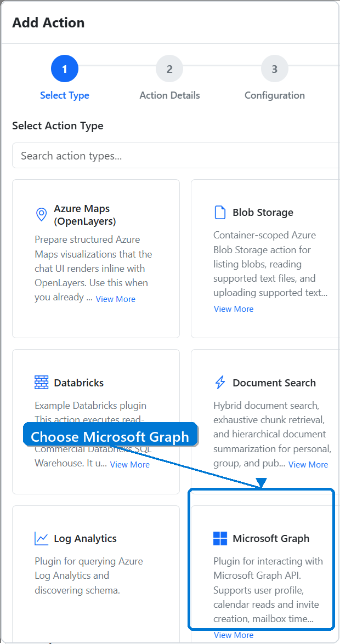Click the Azure Maps description text

point(93,269)
